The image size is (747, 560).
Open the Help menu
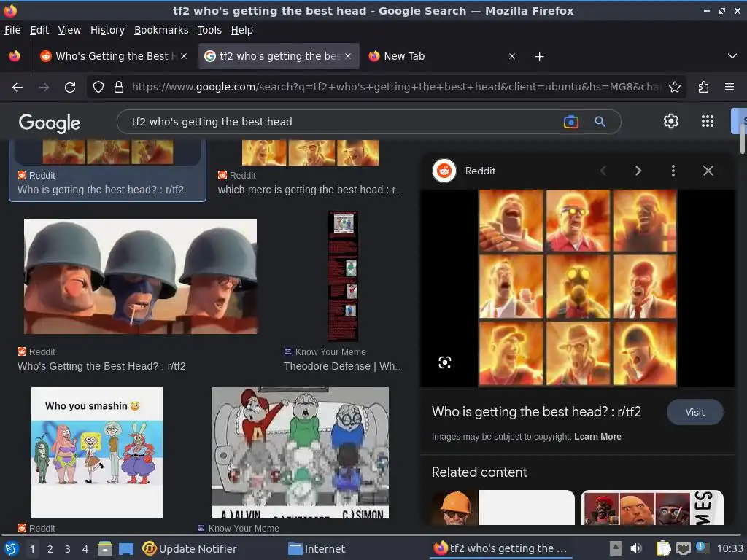click(x=242, y=30)
